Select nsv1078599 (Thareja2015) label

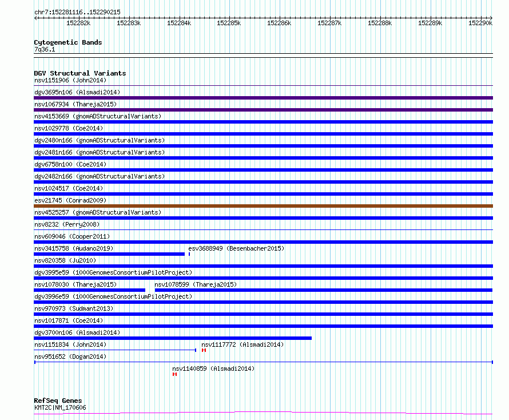[x=196, y=284]
